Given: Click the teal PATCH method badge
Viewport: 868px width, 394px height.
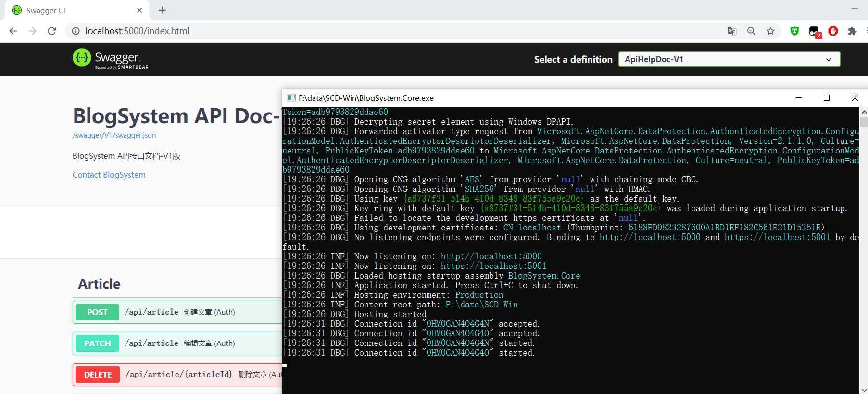Looking at the screenshot, I should pyautogui.click(x=97, y=343).
